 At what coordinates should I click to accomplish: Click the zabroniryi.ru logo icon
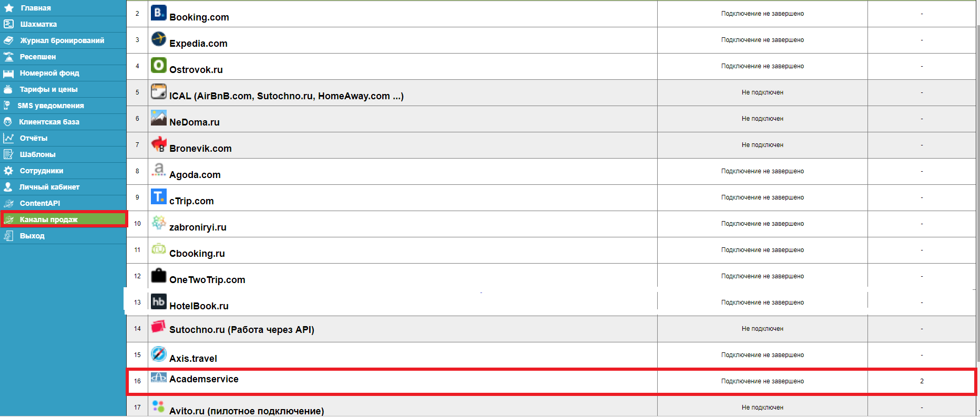click(x=159, y=223)
